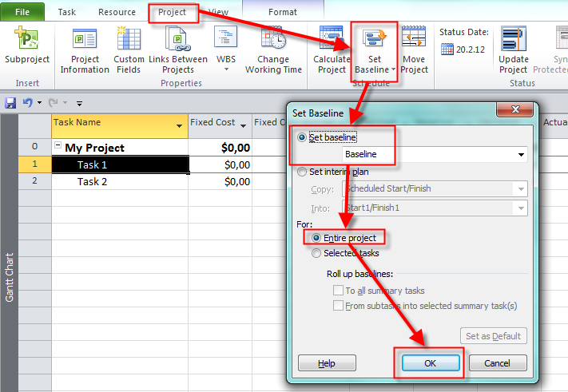
Task: Open the File tab
Action: click(x=22, y=12)
